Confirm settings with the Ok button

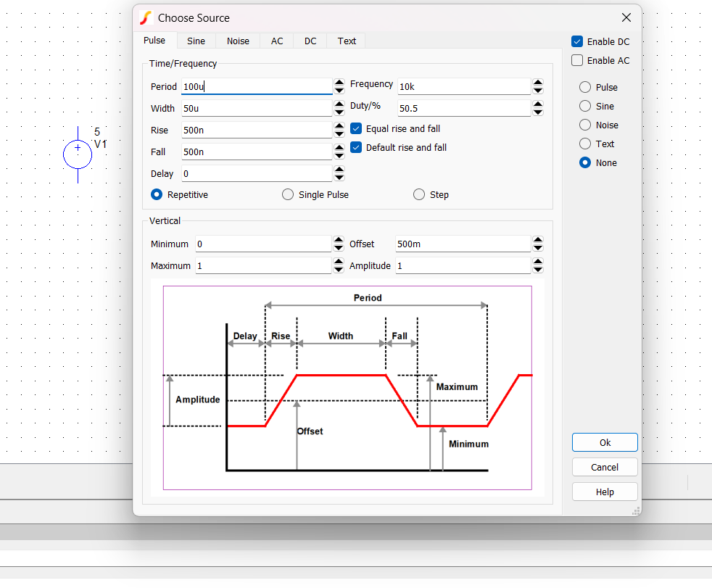(x=605, y=442)
